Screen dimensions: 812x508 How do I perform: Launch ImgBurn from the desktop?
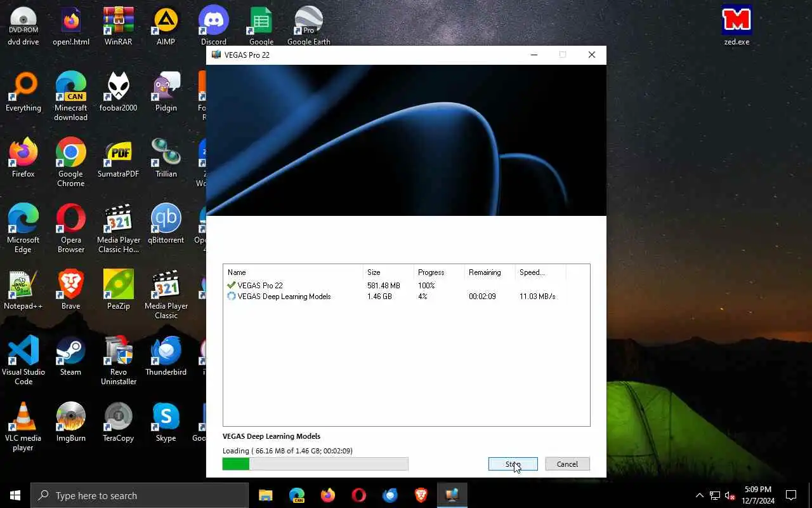pos(71,422)
